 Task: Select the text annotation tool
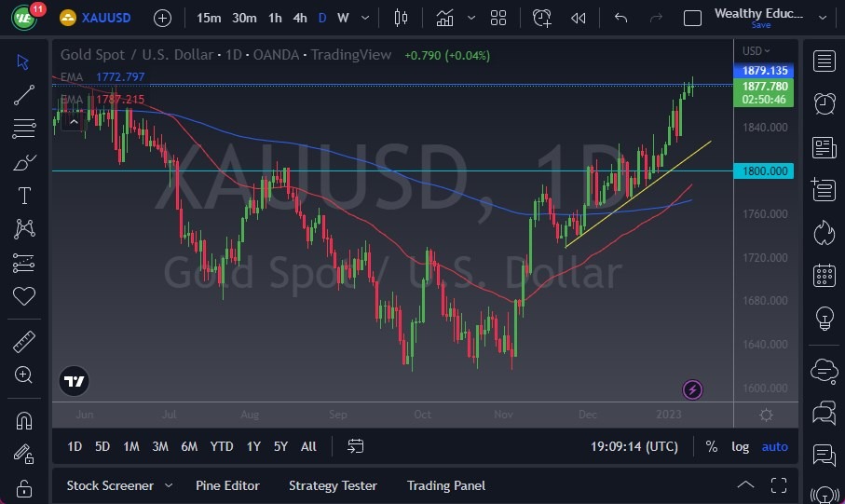(x=24, y=196)
